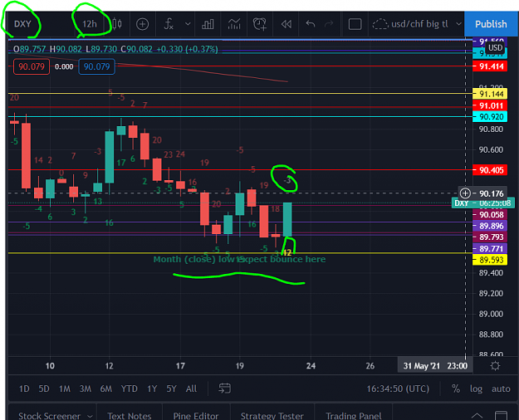Expand the Stock Screener dropdown arrow

[90, 417]
